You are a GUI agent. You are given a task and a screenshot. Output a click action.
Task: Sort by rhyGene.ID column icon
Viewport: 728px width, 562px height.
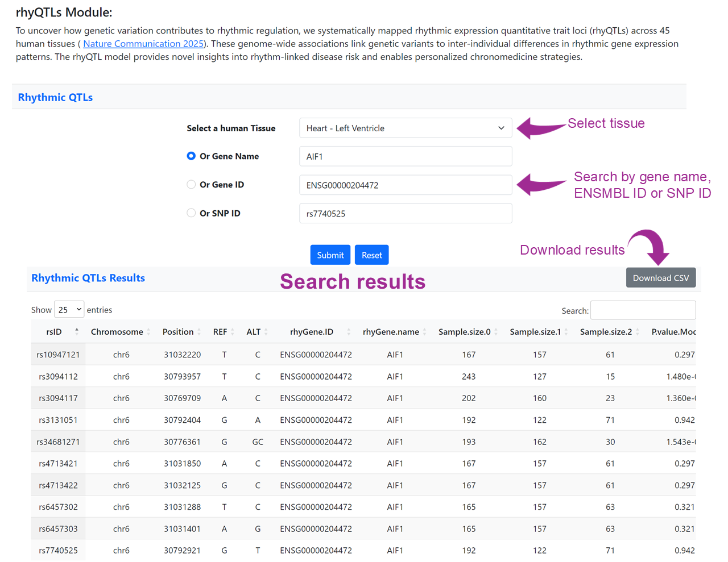click(349, 332)
